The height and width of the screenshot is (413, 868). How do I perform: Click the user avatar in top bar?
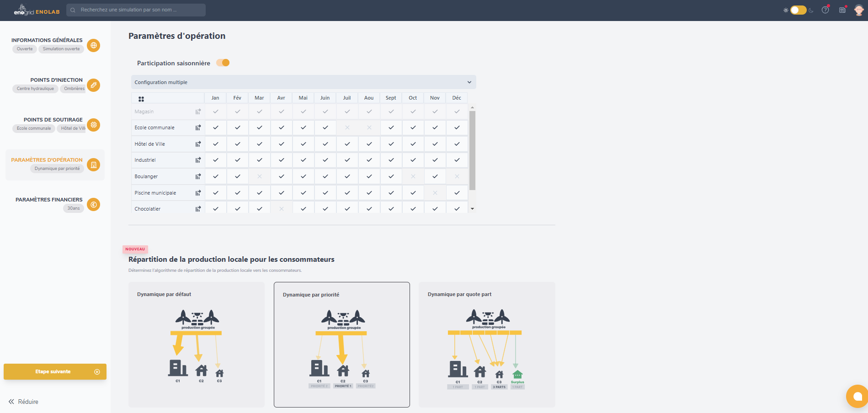pos(859,10)
